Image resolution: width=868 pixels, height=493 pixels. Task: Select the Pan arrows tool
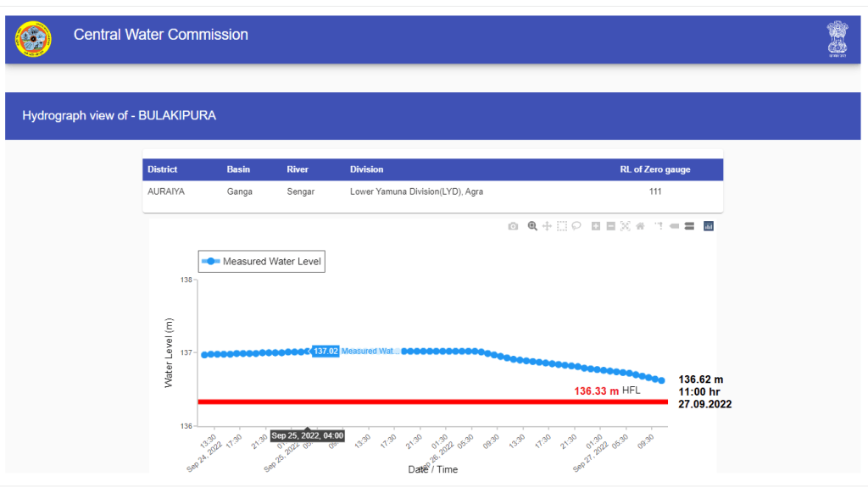pyautogui.click(x=547, y=226)
